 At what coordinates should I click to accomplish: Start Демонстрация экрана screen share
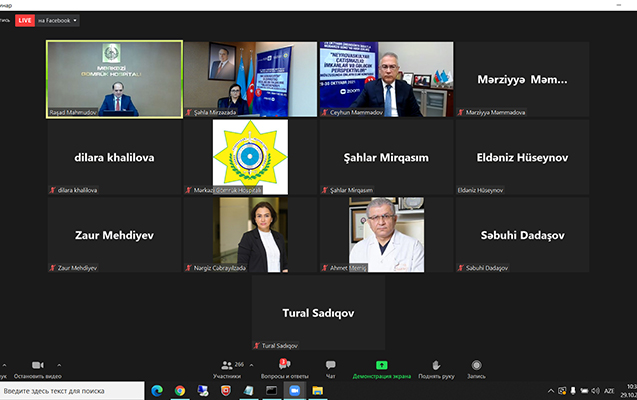(381, 368)
